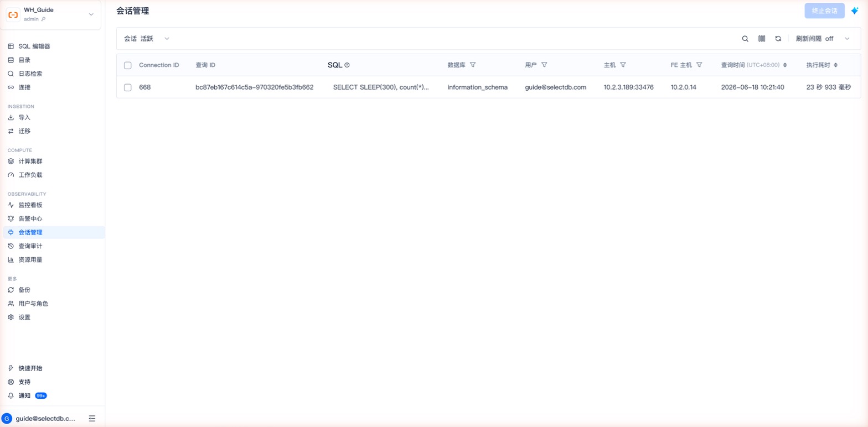Sort by 执行耗时 column arrows

point(835,65)
